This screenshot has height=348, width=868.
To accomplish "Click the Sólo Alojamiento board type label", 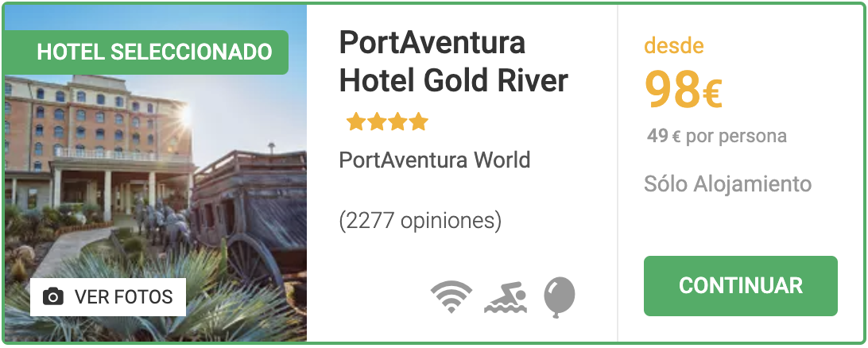I will coord(727,184).
